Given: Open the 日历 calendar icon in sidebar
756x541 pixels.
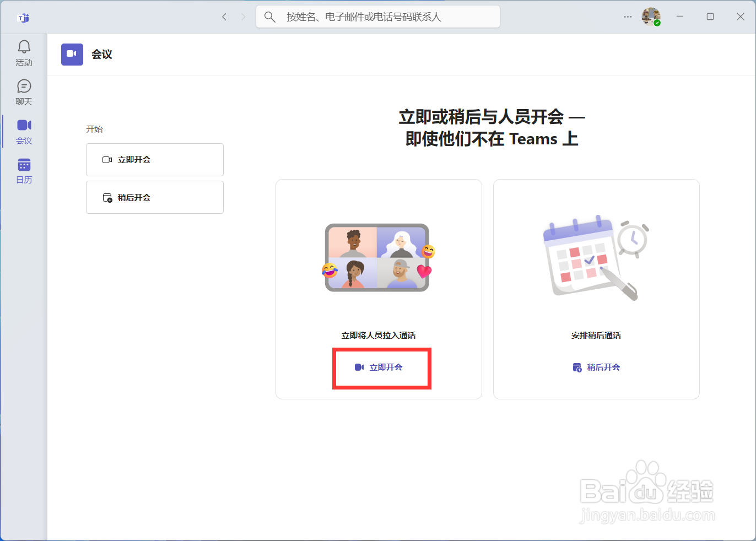Looking at the screenshot, I should pyautogui.click(x=24, y=170).
